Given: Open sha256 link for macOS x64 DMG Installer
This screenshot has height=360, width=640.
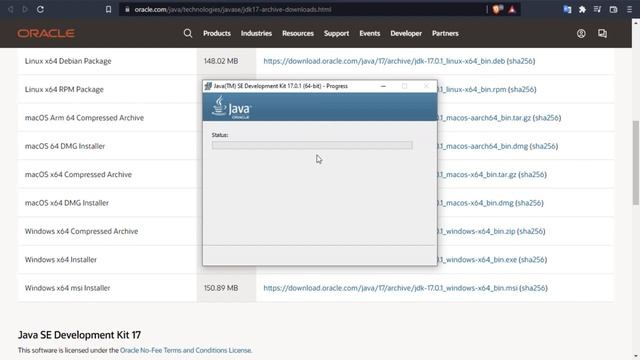Looking at the screenshot, I should (x=529, y=203).
